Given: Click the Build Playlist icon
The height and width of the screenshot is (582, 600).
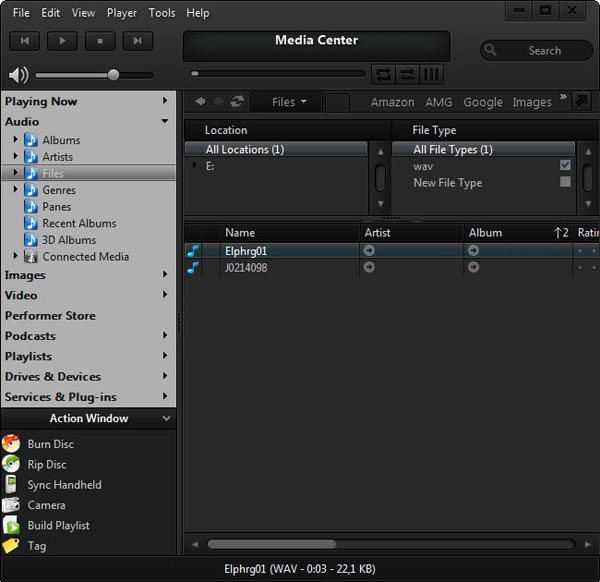Looking at the screenshot, I should point(11,525).
